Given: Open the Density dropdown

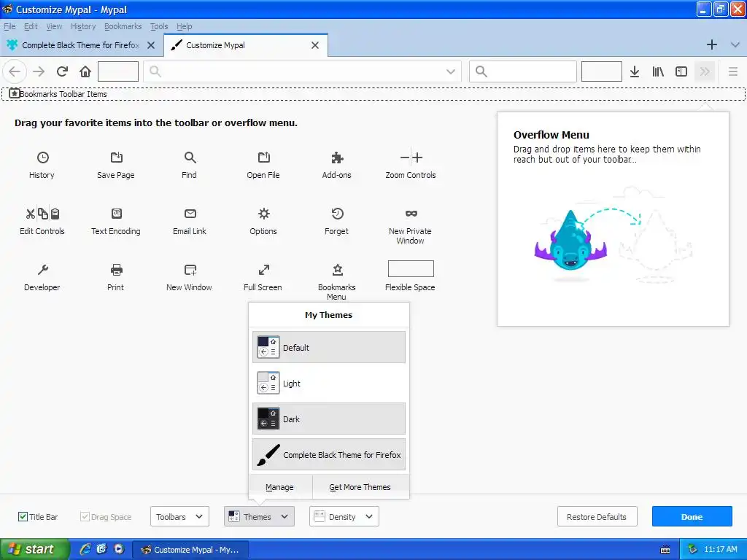Looking at the screenshot, I should pos(344,517).
